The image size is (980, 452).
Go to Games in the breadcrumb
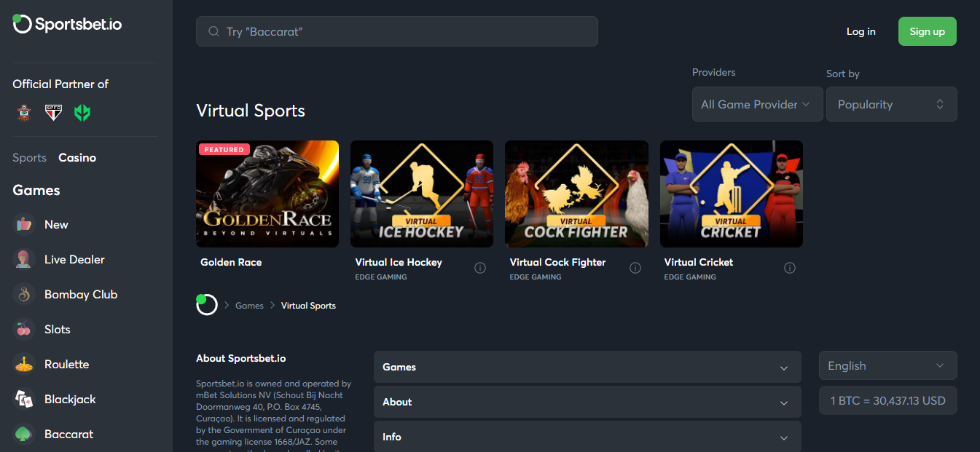(x=249, y=306)
